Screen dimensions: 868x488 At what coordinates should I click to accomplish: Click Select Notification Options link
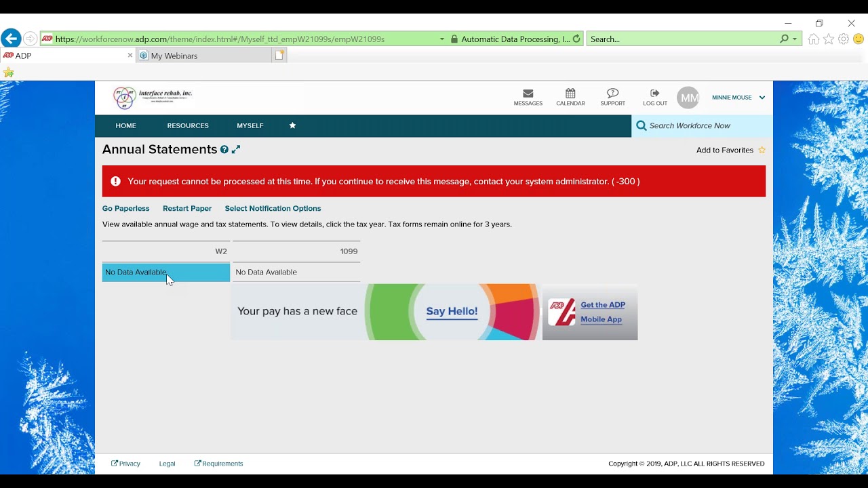273,208
